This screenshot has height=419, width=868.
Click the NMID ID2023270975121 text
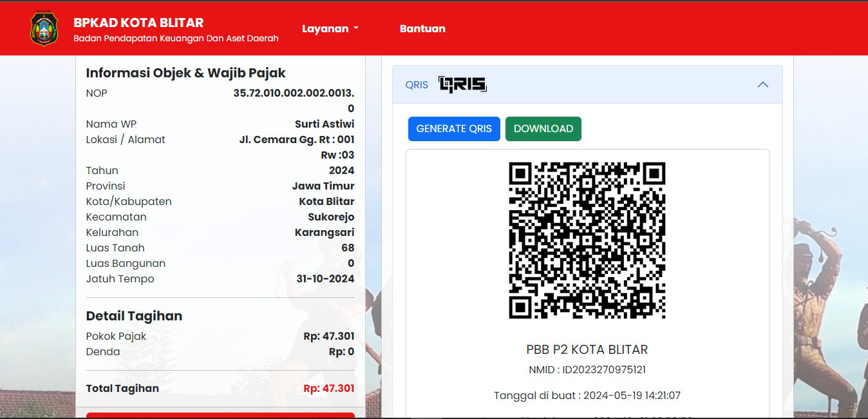point(587,370)
